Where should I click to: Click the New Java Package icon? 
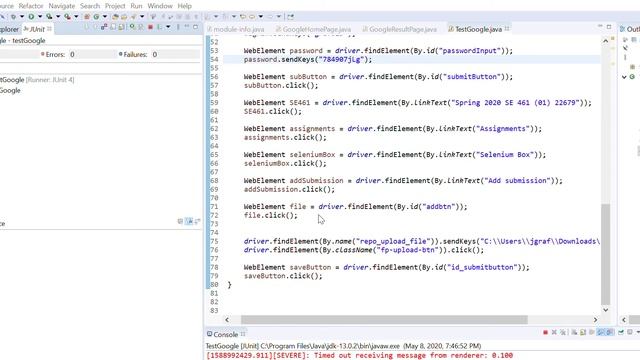point(87,16)
